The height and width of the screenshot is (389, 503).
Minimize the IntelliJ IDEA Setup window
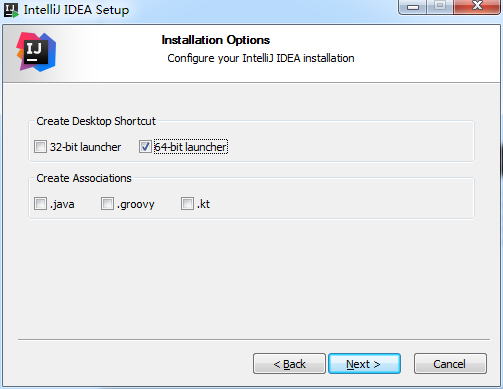413,7
